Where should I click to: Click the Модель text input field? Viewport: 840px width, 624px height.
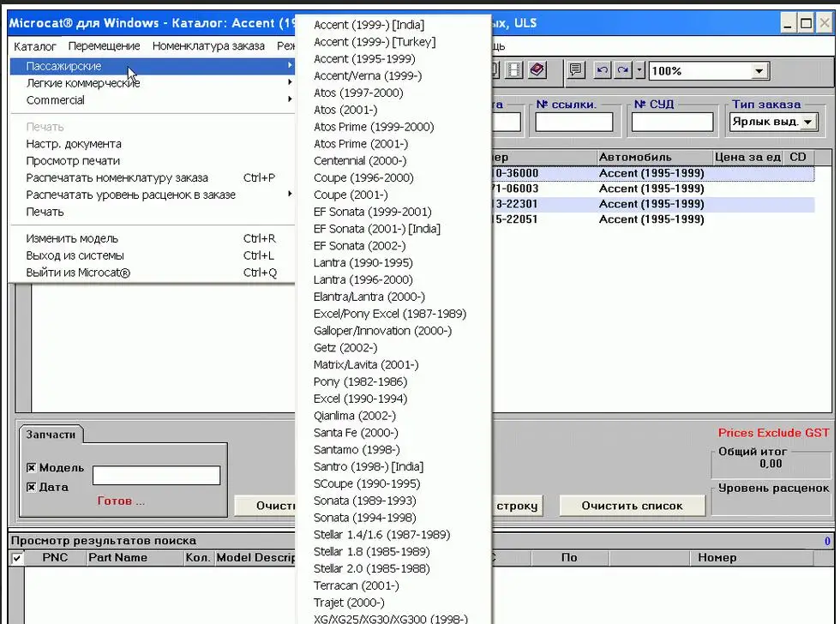(x=156, y=475)
